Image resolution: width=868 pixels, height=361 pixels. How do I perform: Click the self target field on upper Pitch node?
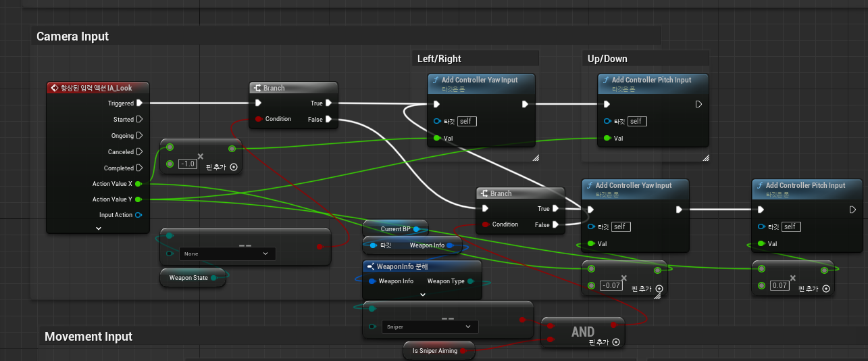coord(637,121)
